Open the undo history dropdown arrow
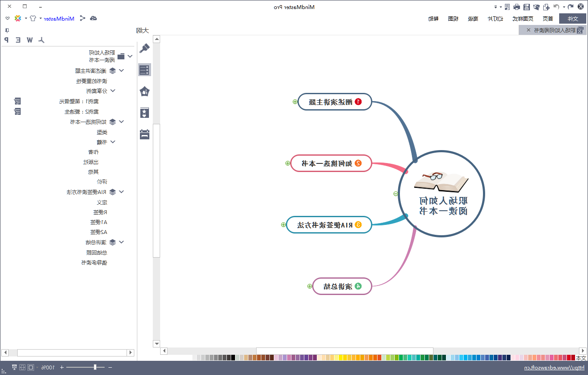588x375 pixels. [564, 7]
